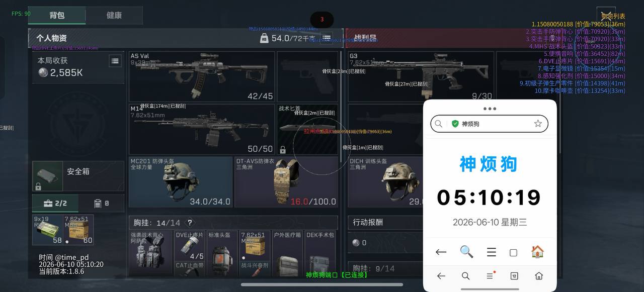The image size is (644, 292).
Task: Switch to the 背包 backpack tab
Action: (57, 15)
